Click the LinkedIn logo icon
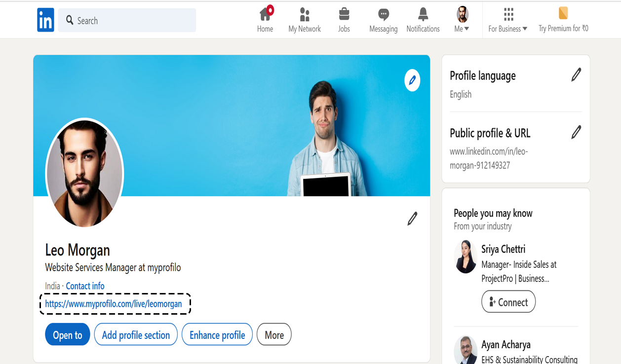621x364 pixels. 45,20
